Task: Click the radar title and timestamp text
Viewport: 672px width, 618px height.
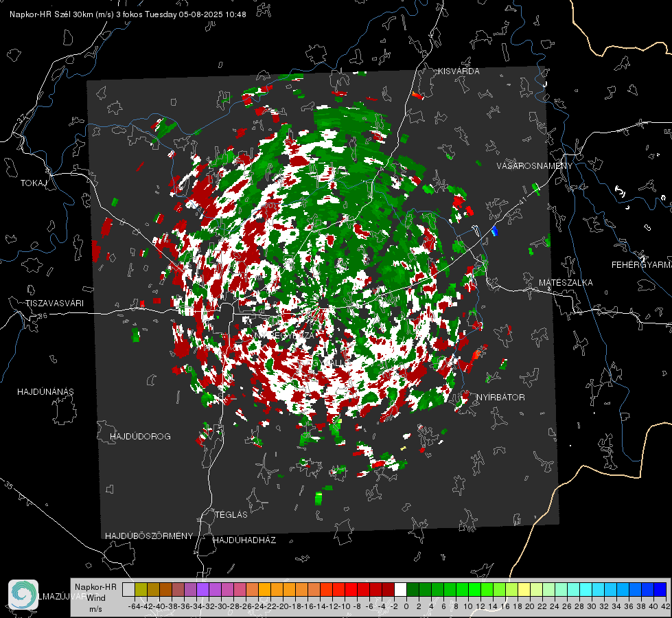Action: (x=128, y=14)
